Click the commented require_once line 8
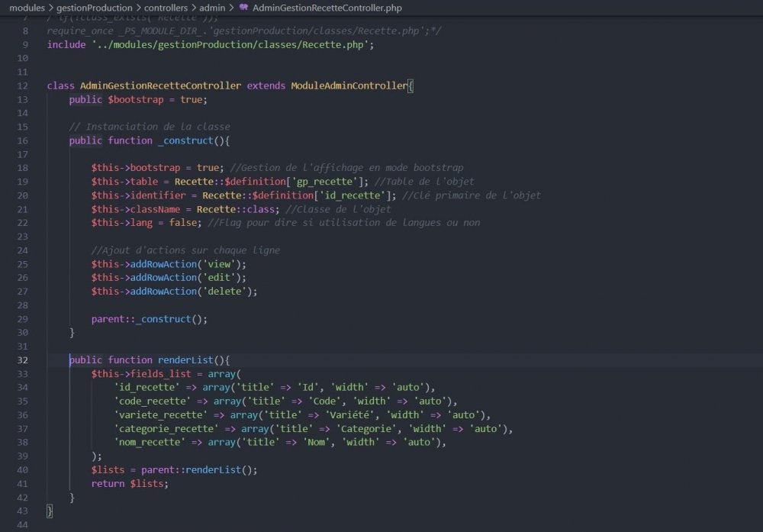 [x=244, y=31]
